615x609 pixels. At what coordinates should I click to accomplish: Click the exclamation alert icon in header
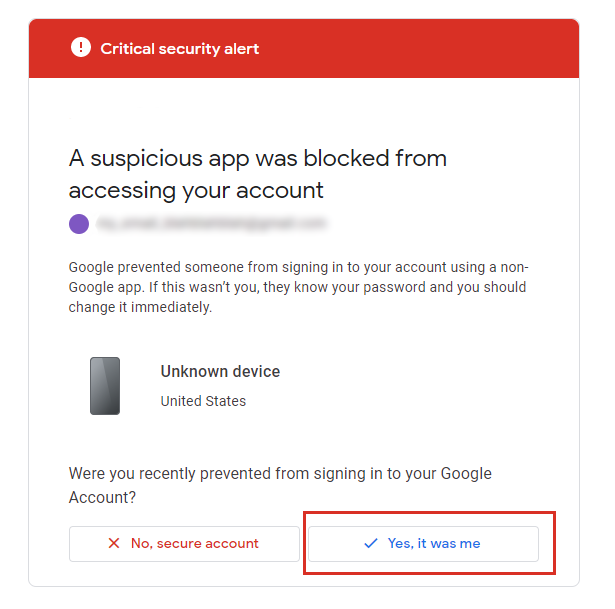(80, 48)
